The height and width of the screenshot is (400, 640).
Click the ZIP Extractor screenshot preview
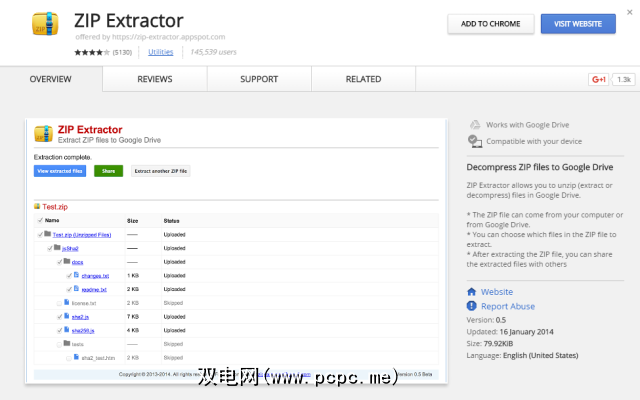point(236,251)
